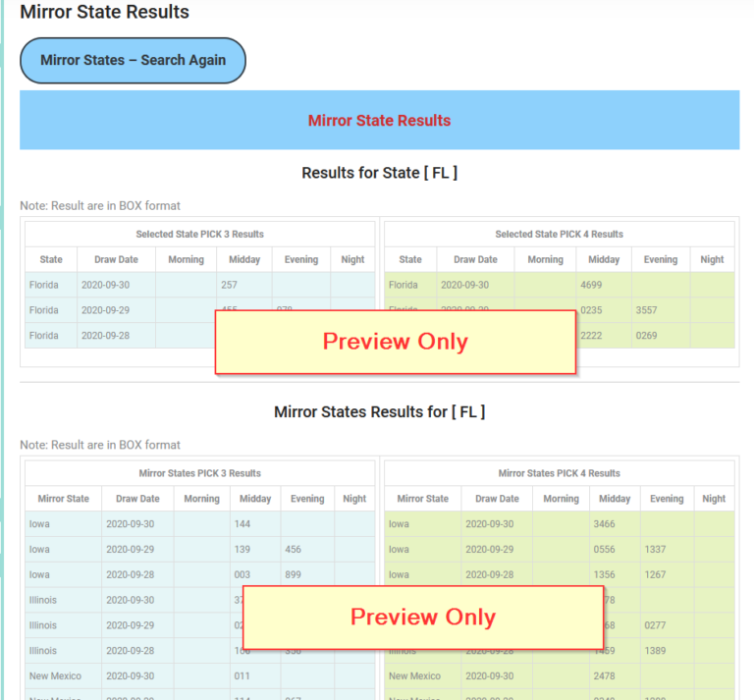Click Iowa 2020-09-29 date in Mirror PICK 4

click(x=490, y=550)
